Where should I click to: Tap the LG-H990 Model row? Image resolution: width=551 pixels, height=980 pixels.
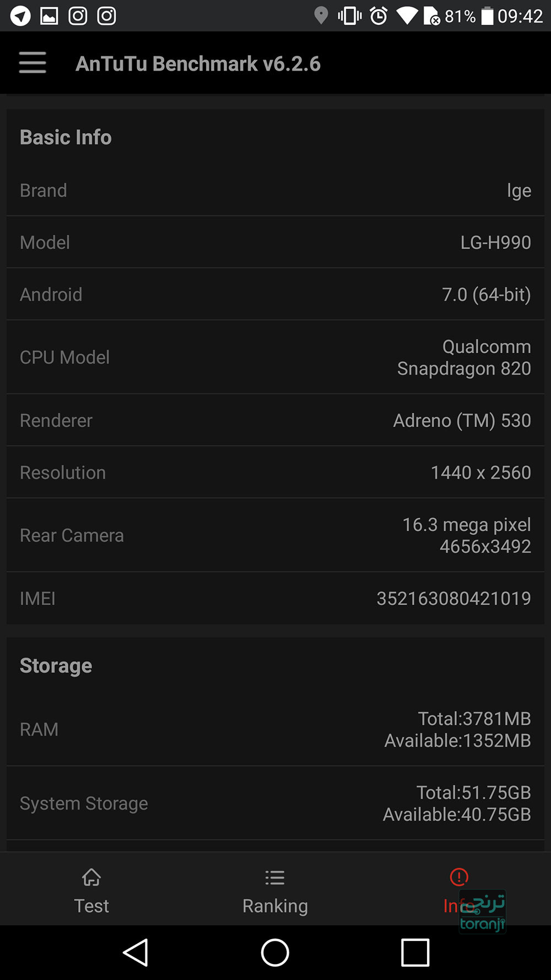(275, 242)
